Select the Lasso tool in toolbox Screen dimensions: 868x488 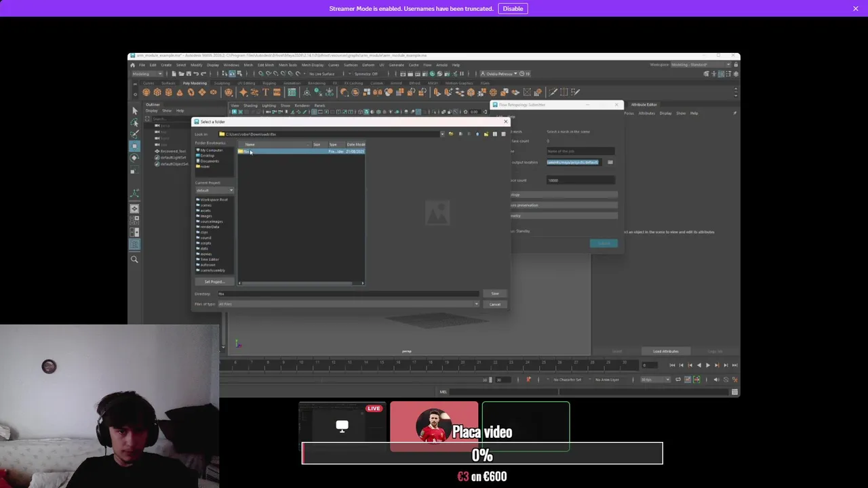point(134,123)
